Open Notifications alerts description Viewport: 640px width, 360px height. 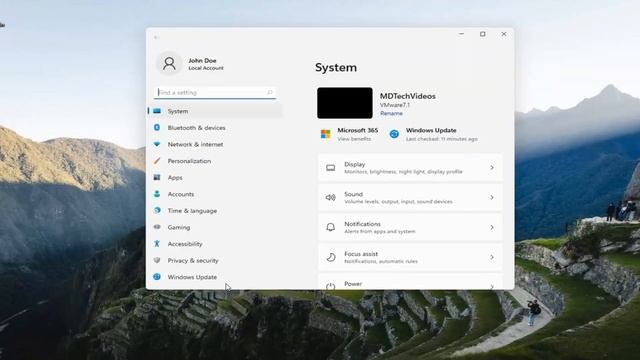[380, 231]
